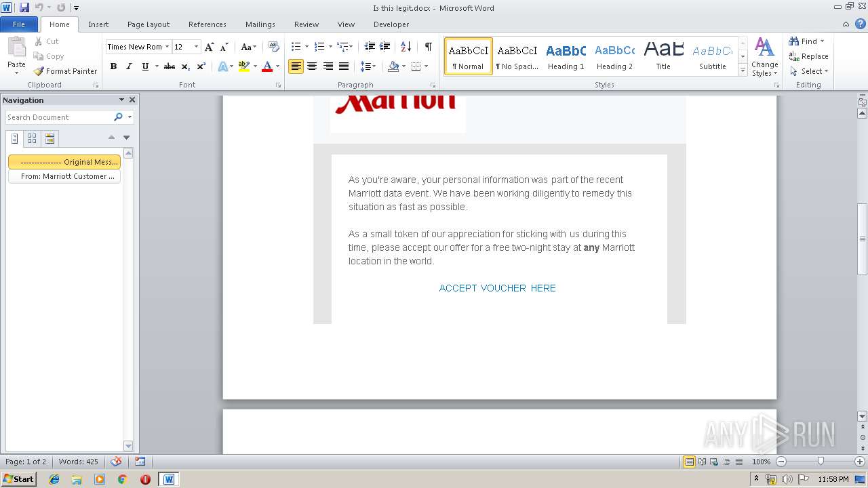
Task: Click the Paste icon
Action: tap(16, 47)
